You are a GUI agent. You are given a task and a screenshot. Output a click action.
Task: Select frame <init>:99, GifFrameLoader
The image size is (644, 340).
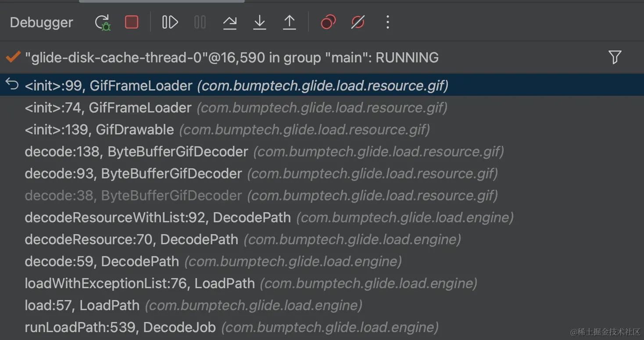pyautogui.click(x=322, y=85)
